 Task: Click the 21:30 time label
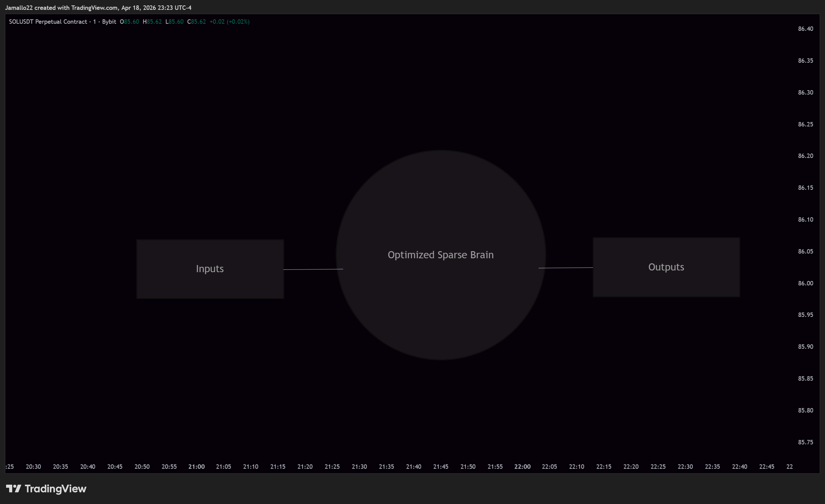(359, 467)
